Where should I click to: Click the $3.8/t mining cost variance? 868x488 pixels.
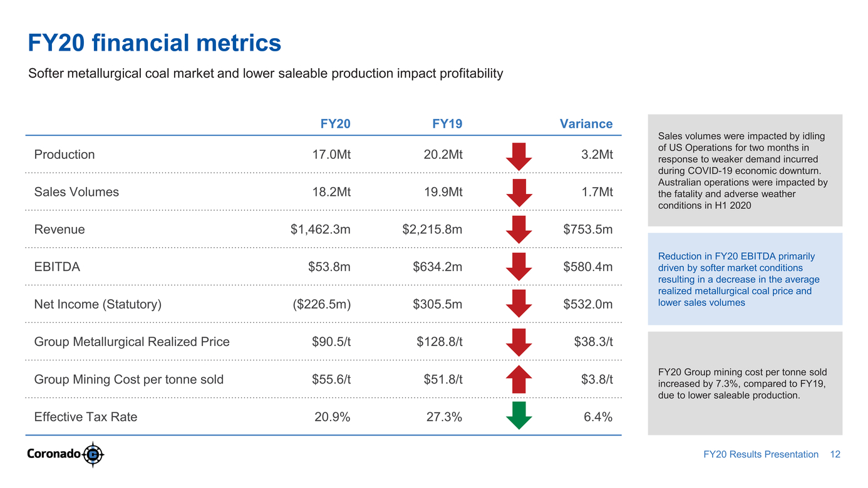597,380
